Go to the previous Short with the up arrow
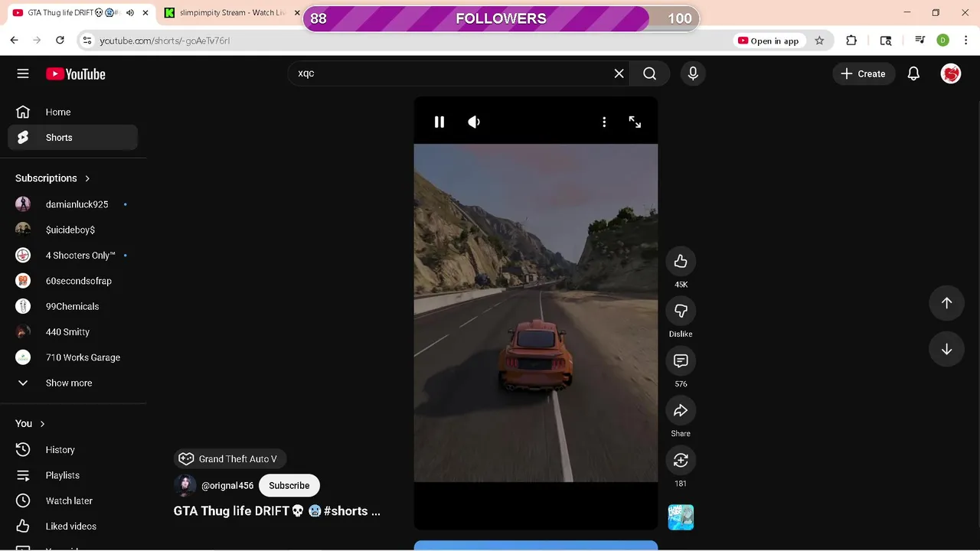Image resolution: width=980 pixels, height=551 pixels. click(946, 303)
